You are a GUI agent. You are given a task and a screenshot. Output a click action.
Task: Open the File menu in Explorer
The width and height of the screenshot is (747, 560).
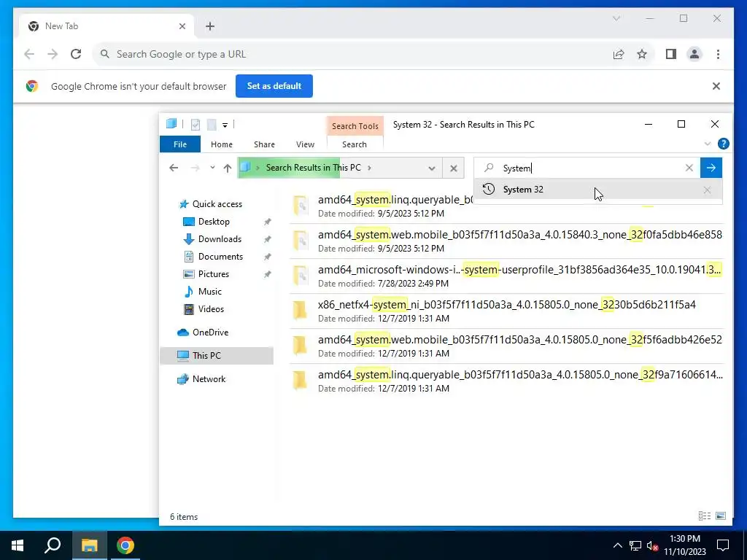coord(180,144)
